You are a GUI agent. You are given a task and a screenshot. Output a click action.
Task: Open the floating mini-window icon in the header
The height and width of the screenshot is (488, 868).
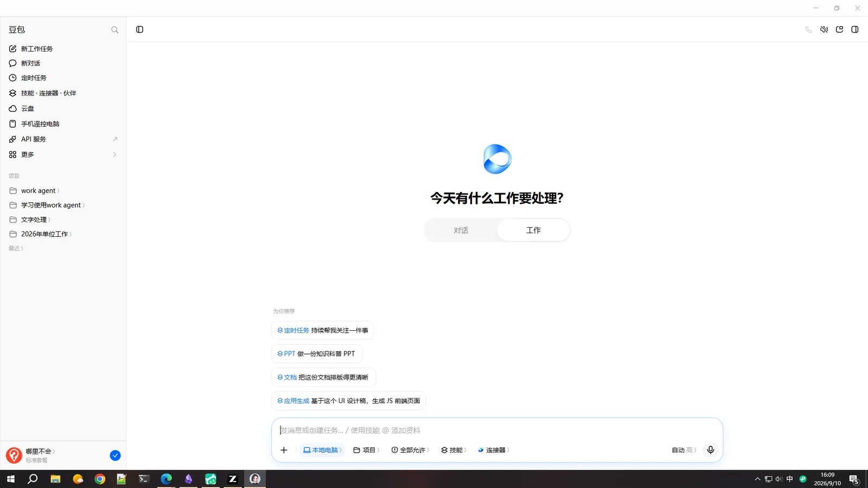(839, 29)
